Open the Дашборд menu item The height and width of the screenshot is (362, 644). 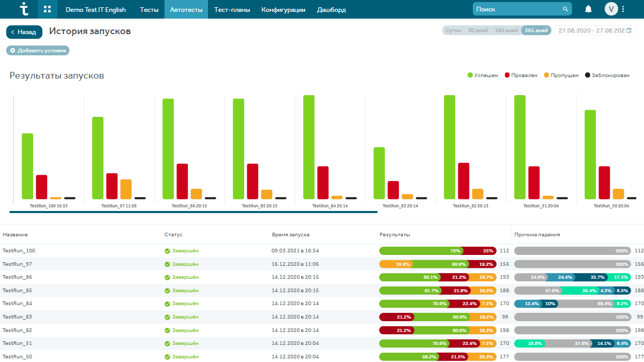point(331,9)
